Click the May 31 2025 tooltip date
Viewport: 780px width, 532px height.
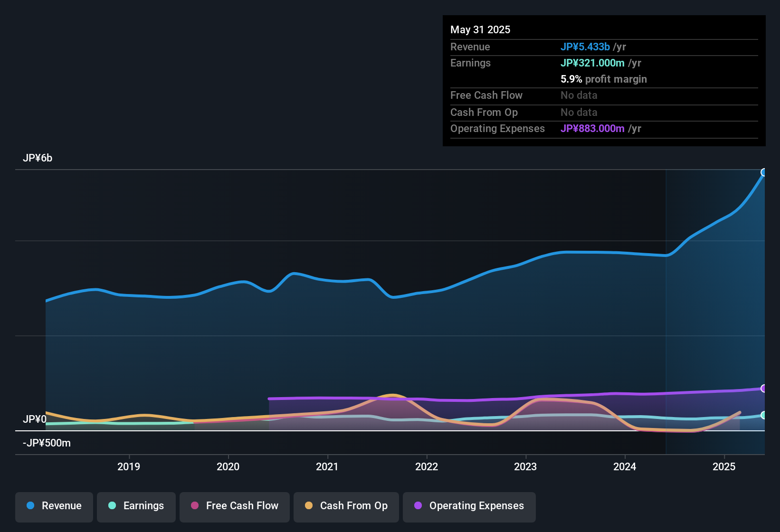point(480,30)
